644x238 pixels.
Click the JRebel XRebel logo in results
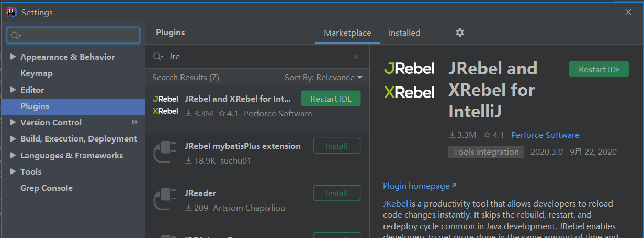coord(165,105)
